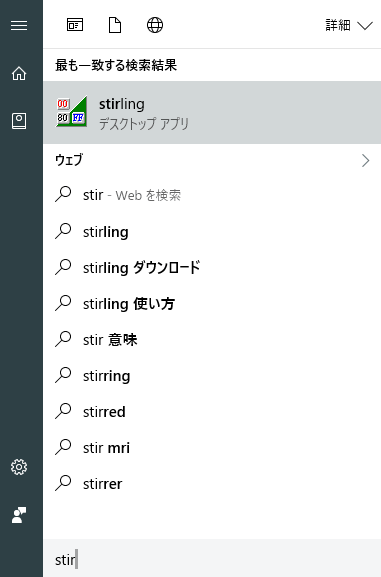Click search icon beside 'stirrer'
The image size is (381, 577).
coord(63,483)
